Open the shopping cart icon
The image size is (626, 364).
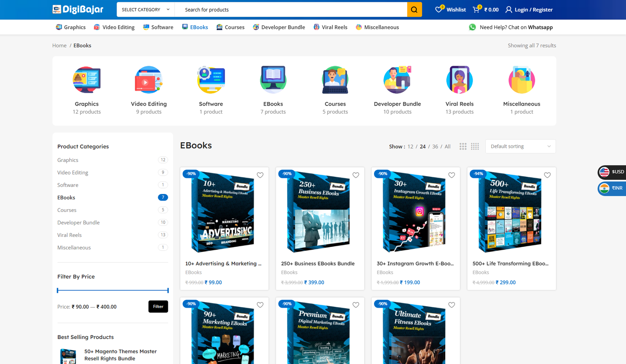point(476,9)
